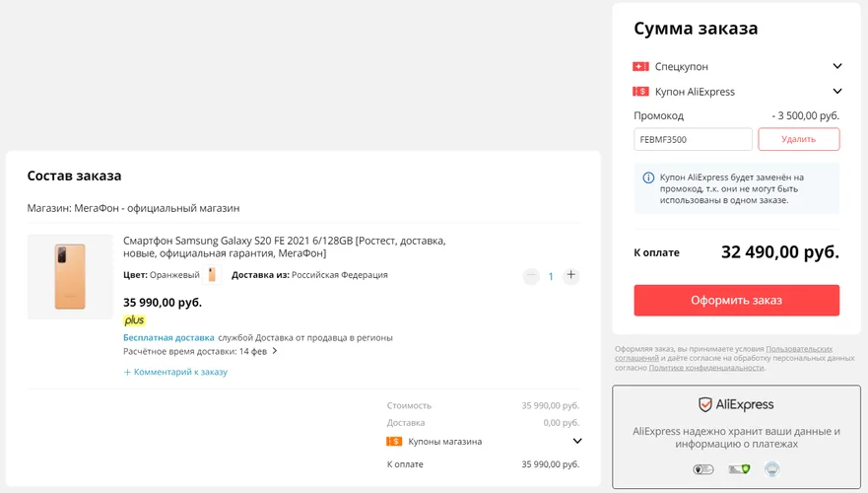Screen dimensions: 868x493
Task: Expand the Спецкупон dropdown chevron
Action: point(837,66)
